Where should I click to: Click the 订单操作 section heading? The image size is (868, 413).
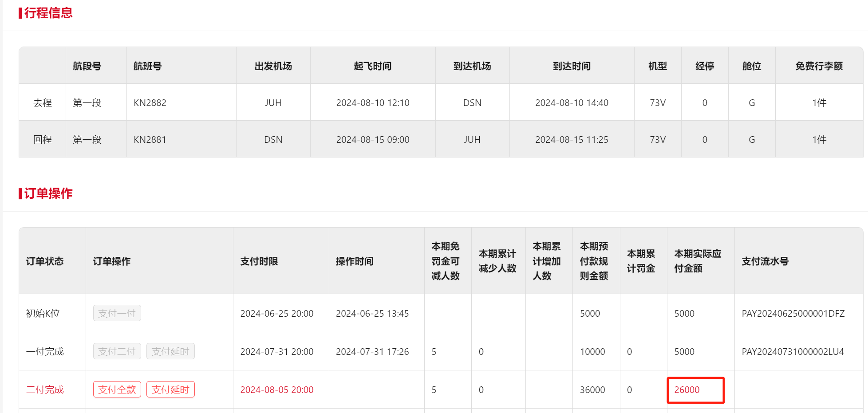(x=48, y=193)
